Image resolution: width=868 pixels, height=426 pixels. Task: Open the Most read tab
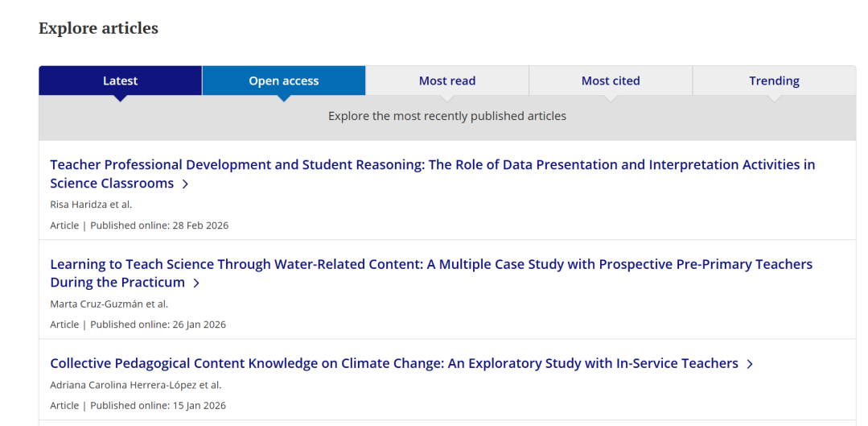tap(446, 81)
